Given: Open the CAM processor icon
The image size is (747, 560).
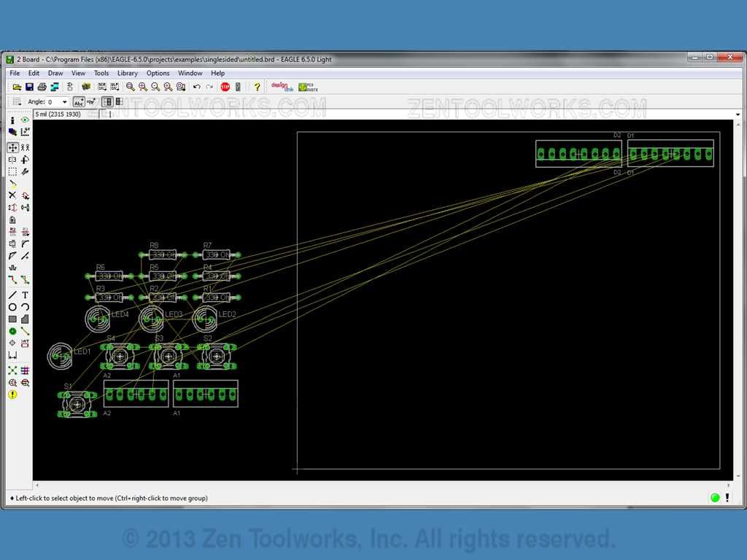Looking at the screenshot, I should 55,87.
